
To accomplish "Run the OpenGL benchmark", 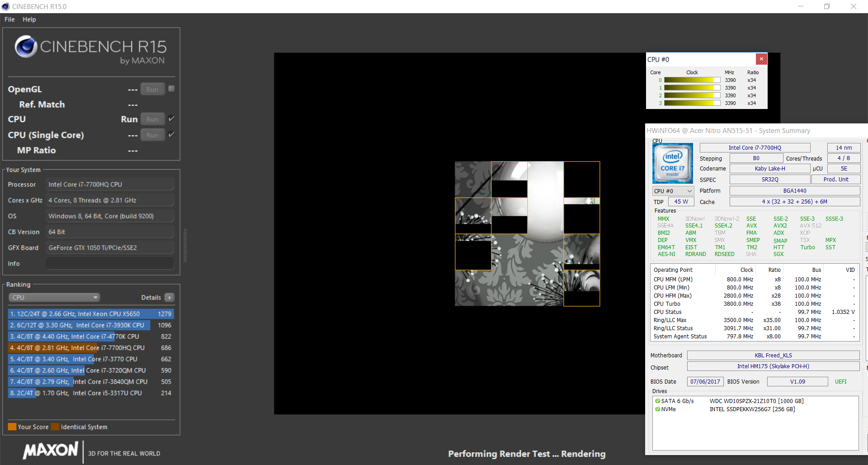I will click(x=152, y=89).
